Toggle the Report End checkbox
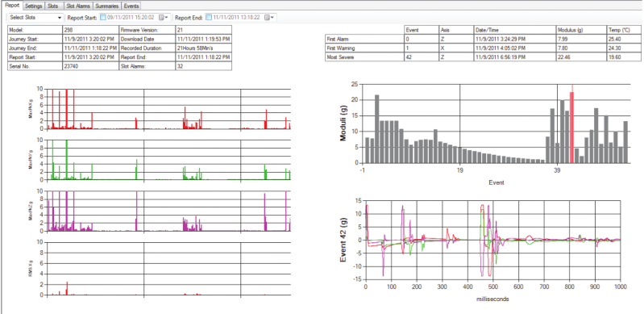The height and width of the screenshot is (314, 644). (209, 18)
